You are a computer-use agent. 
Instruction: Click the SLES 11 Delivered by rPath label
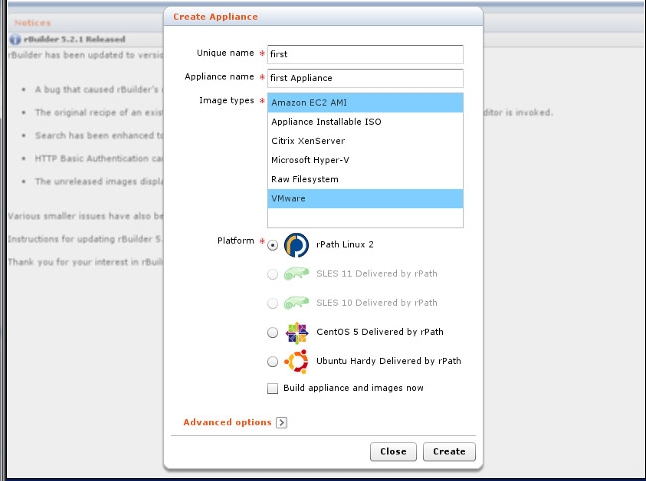377,274
